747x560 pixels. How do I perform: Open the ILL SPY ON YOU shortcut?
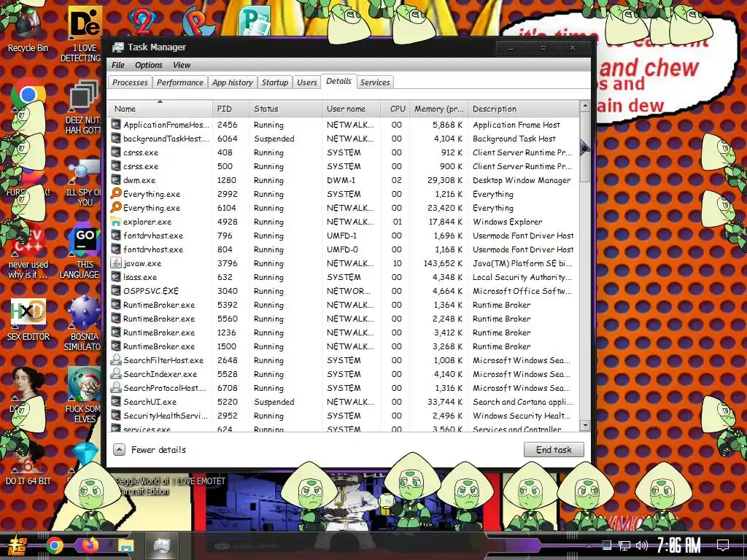click(x=84, y=183)
